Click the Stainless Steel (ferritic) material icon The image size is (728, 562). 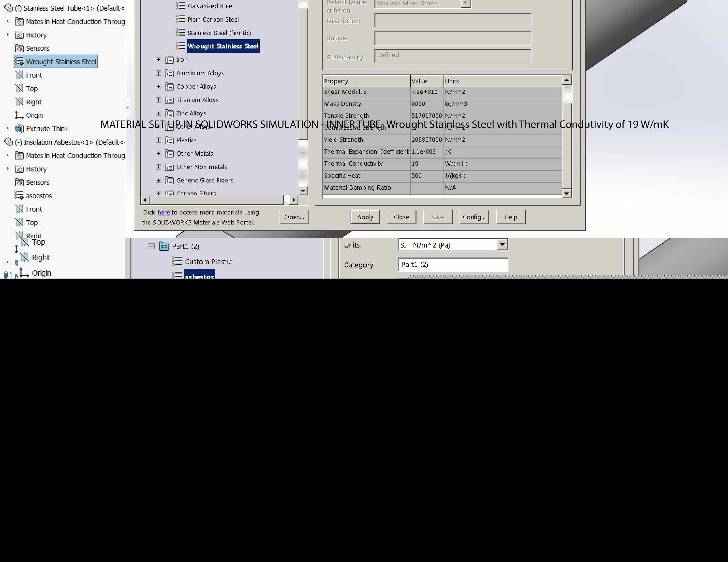click(x=180, y=33)
